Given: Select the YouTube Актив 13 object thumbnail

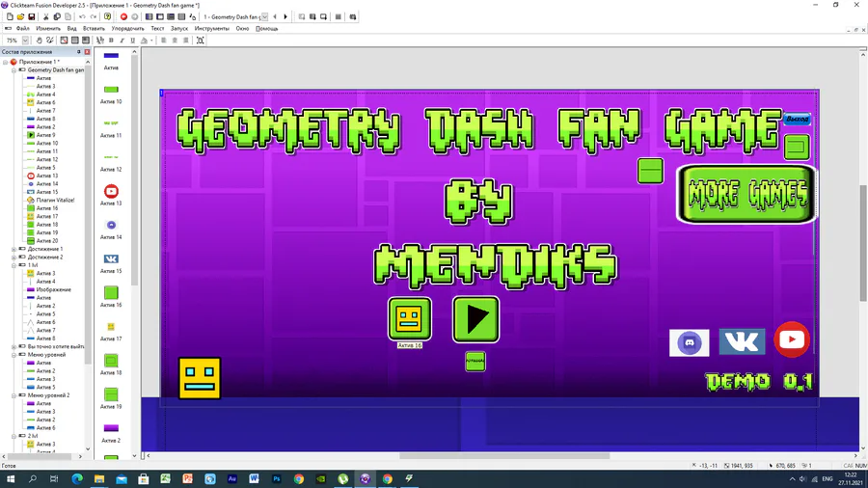Looking at the screenshot, I should coord(111,191).
